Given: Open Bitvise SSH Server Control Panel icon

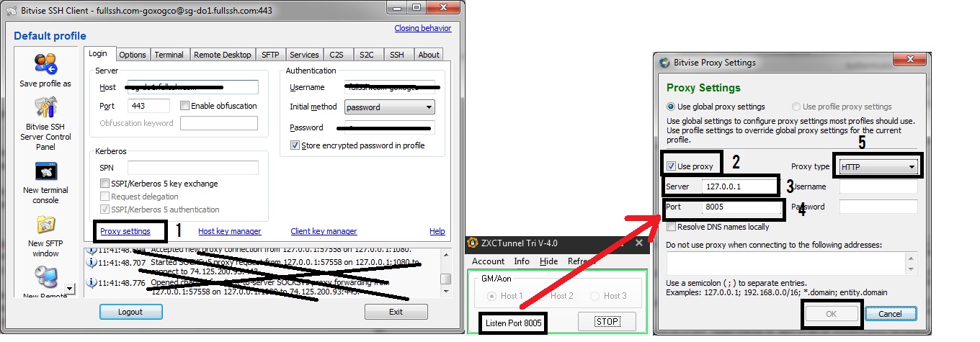Looking at the screenshot, I should 45,108.
